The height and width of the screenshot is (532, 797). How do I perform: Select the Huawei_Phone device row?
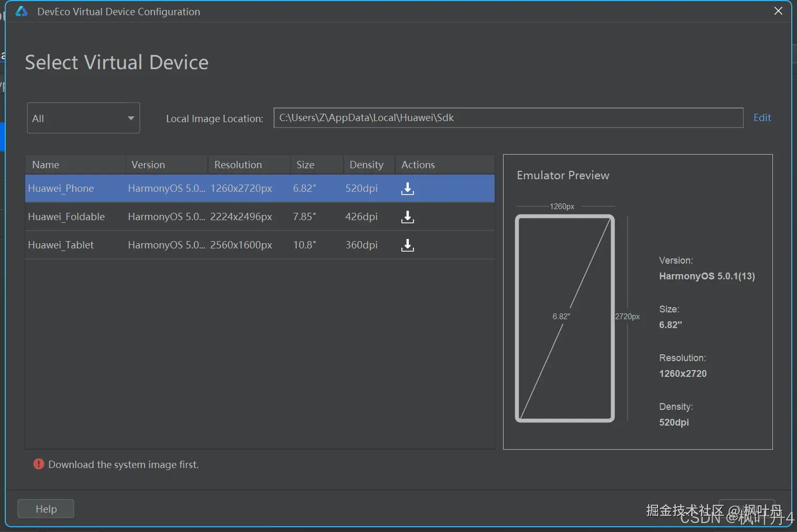pos(61,189)
